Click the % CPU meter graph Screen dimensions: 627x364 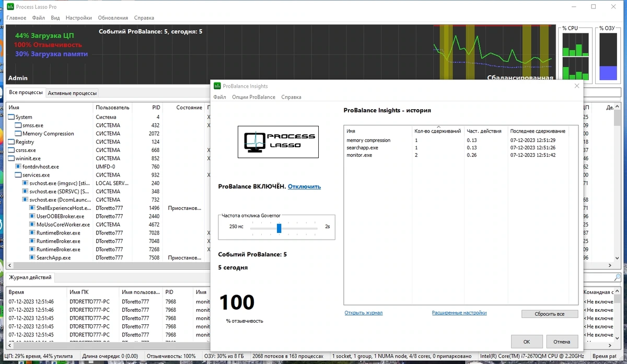point(575,57)
